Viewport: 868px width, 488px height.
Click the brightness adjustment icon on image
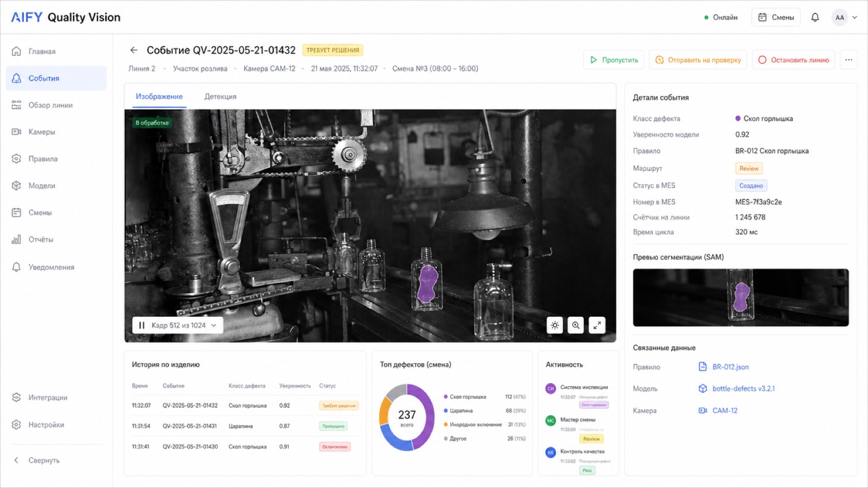[554, 325]
